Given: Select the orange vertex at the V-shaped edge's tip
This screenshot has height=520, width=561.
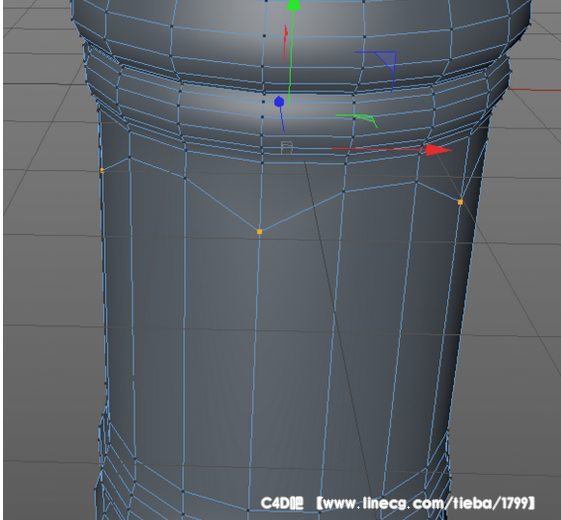Looking at the screenshot, I should (x=259, y=232).
